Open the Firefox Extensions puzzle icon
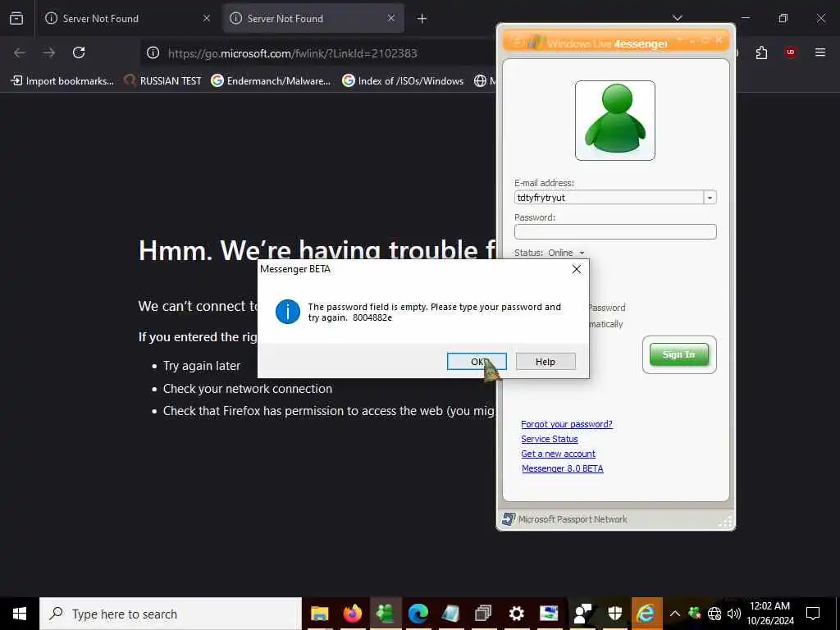 point(761,52)
